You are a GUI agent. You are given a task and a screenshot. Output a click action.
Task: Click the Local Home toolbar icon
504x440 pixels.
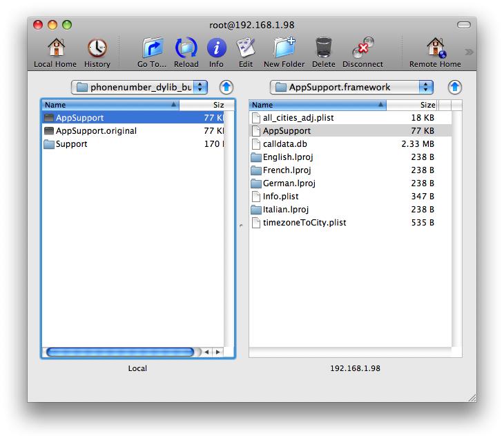tap(55, 48)
